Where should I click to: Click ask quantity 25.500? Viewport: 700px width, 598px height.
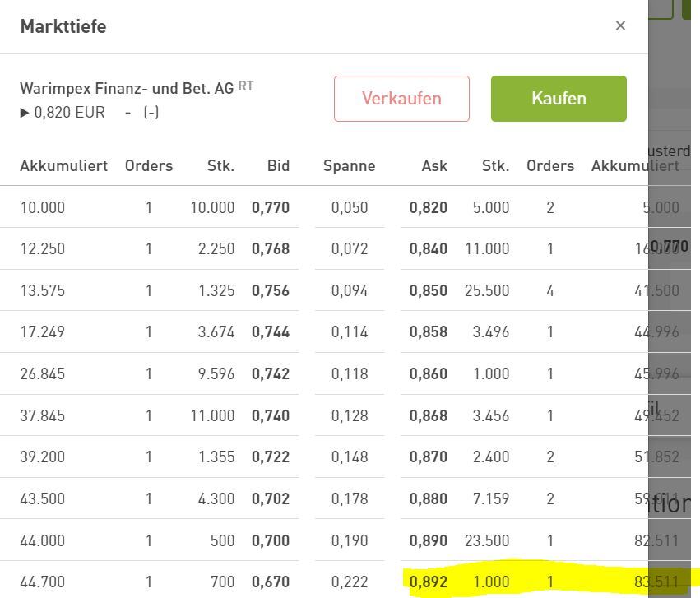[487, 290]
